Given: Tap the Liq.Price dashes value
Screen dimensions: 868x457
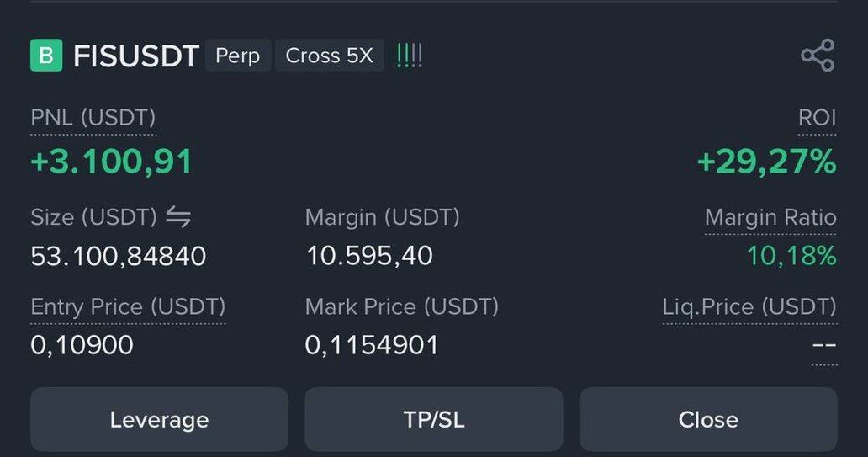Looking at the screenshot, I should pyautogui.click(x=824, y=345).
